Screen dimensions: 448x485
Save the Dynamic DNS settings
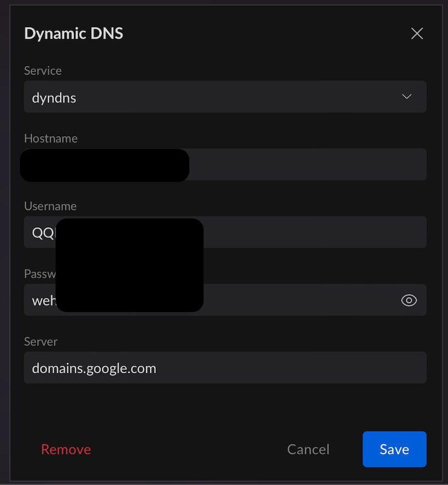click(x=394, y=449)
